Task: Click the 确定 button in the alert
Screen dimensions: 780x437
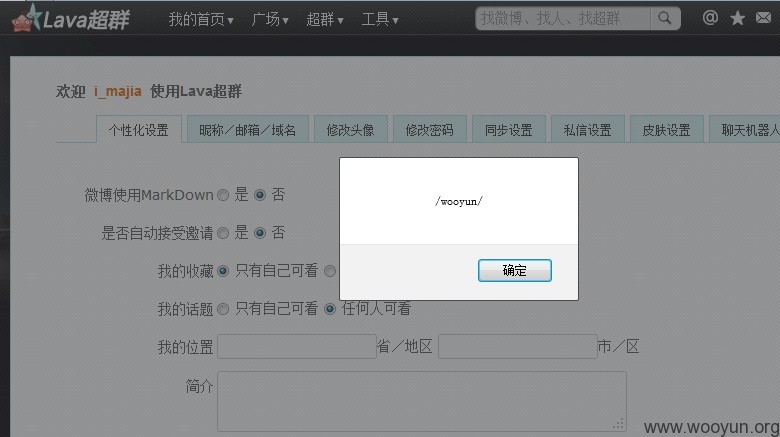Action: (514, 270)
